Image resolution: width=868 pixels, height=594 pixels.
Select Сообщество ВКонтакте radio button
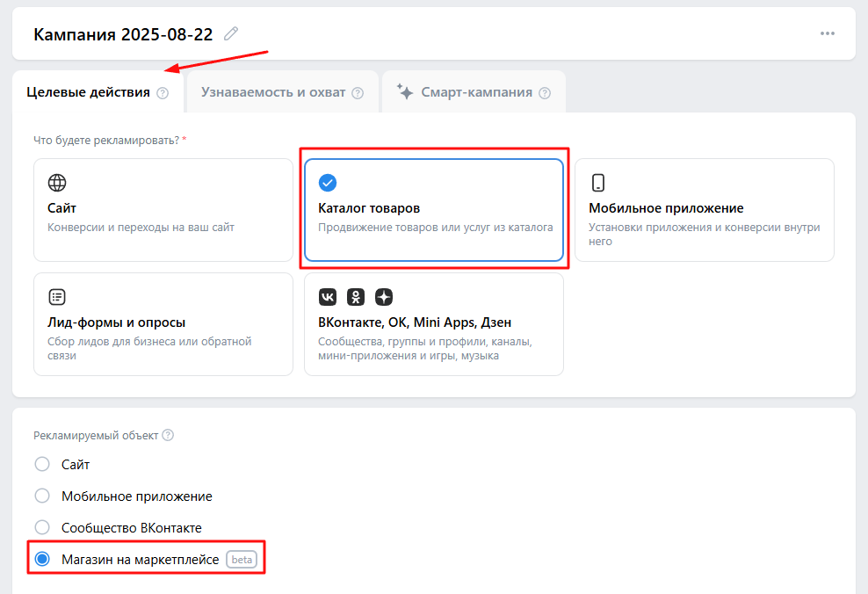click(x=42, y=527)
